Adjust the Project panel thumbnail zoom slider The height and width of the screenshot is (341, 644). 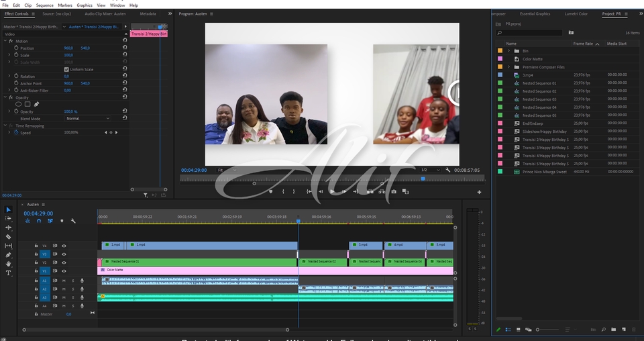[547, 330]
